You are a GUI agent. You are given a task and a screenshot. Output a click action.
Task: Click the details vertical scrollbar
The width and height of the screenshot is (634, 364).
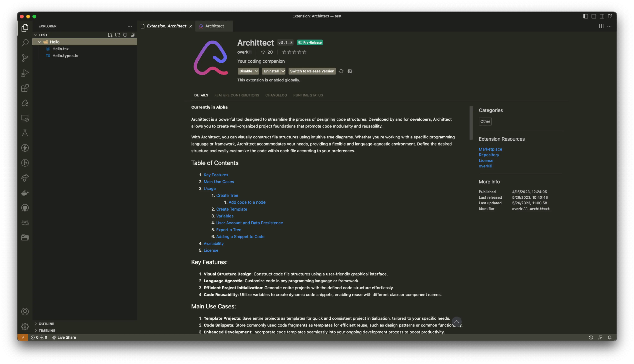pyautogui.click(x=471, y=123)
